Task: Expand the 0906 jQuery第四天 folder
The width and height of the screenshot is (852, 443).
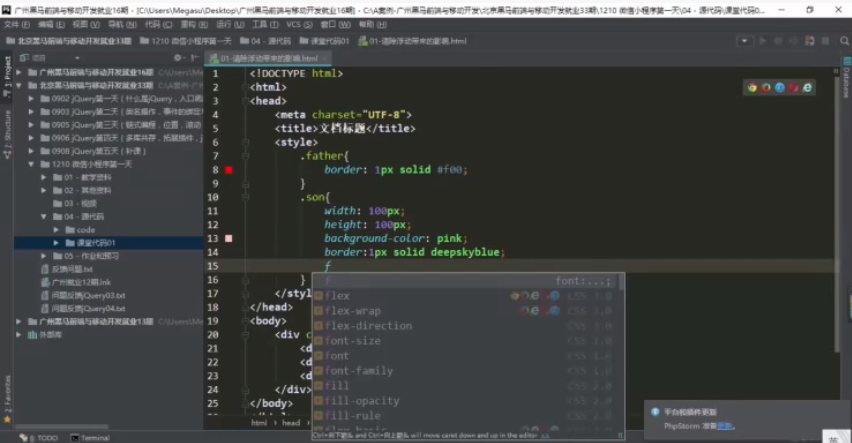Action: pos(32,138)
